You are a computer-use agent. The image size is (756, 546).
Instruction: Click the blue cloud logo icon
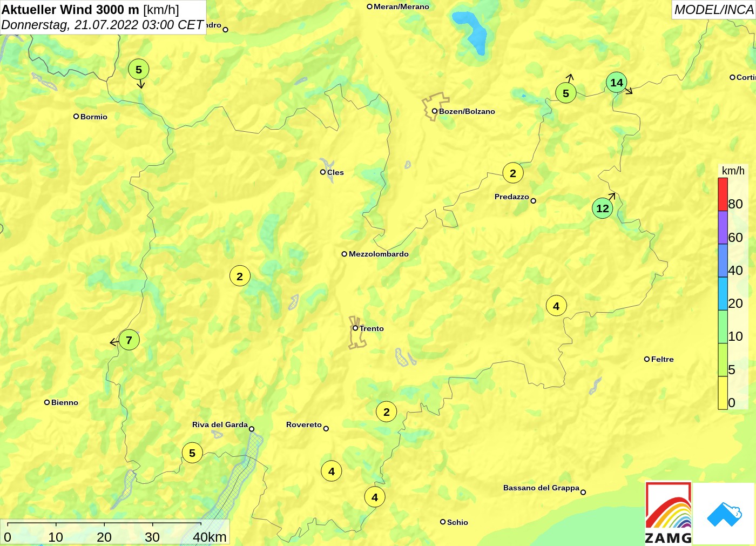point(724,514)
